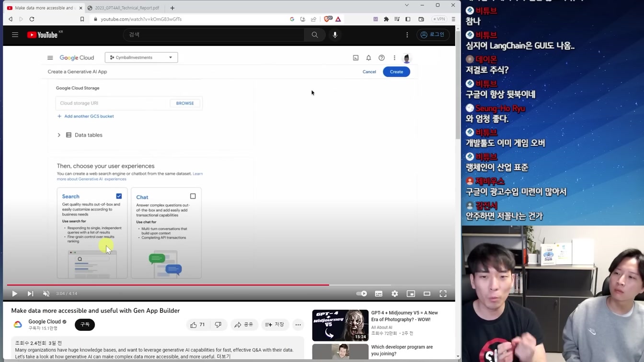Enter fullscreen on the video player
644x362 pixels.
443,294
